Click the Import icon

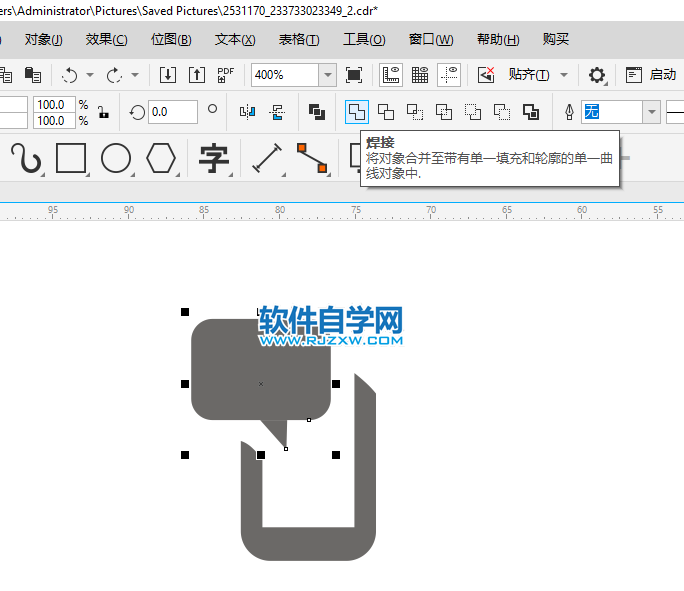click(168, 75)
